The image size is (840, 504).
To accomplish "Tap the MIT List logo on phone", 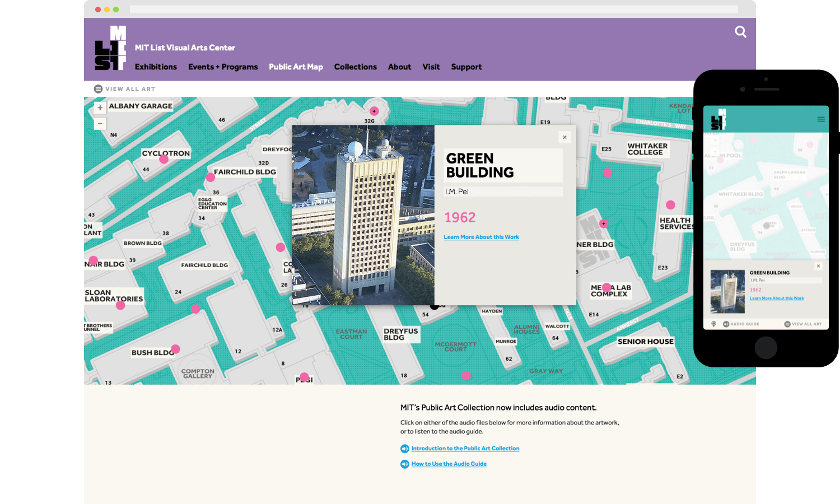I will pos(718,119).
